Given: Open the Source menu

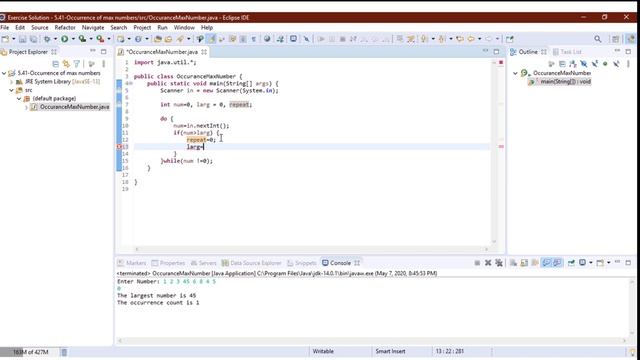Looking at the screenshot, I should 40,27.
